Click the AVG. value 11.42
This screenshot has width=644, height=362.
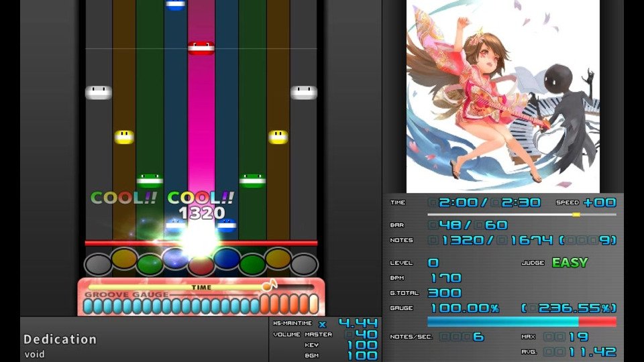[592, 352]
